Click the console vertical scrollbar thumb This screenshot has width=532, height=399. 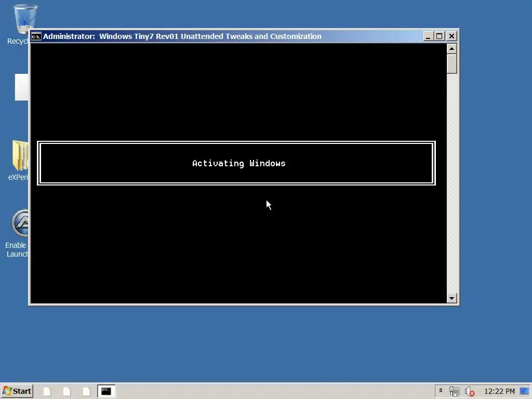point(451,64)
